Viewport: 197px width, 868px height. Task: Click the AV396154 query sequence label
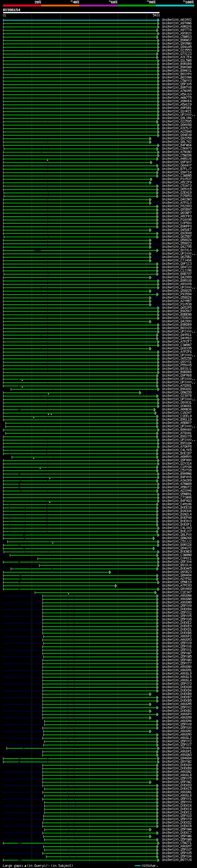point(11,10)
